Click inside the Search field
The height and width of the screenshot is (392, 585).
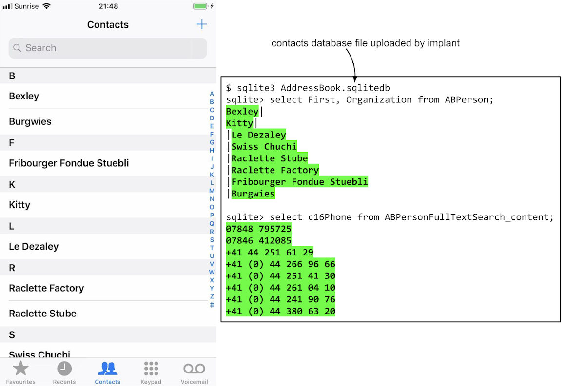pos(107,48)
